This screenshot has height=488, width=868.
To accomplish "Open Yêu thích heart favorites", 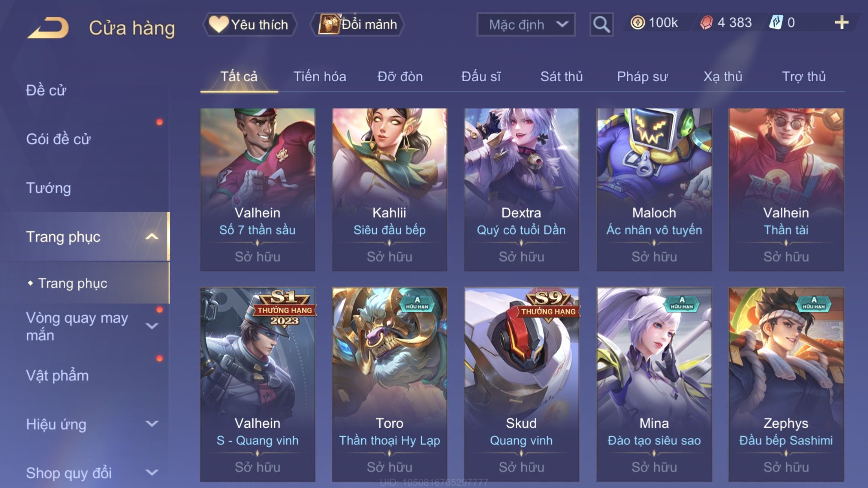I will coord(250,24).
